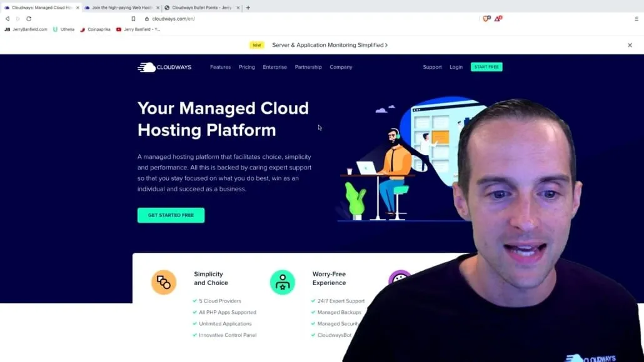This screenshot has height=362, width=644.
Task: Go to the Support page
Action: (433, 67)
